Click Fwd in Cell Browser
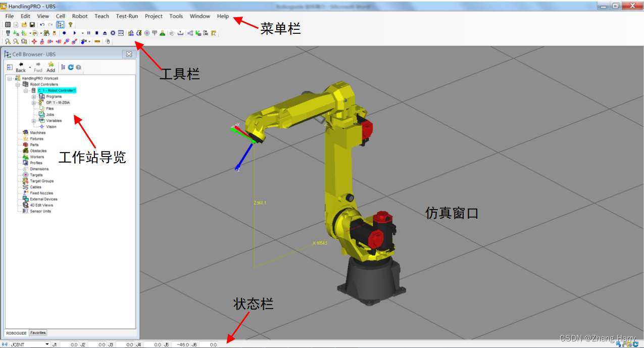Viewport: 644px width, 348px height. tap(38, 67)
